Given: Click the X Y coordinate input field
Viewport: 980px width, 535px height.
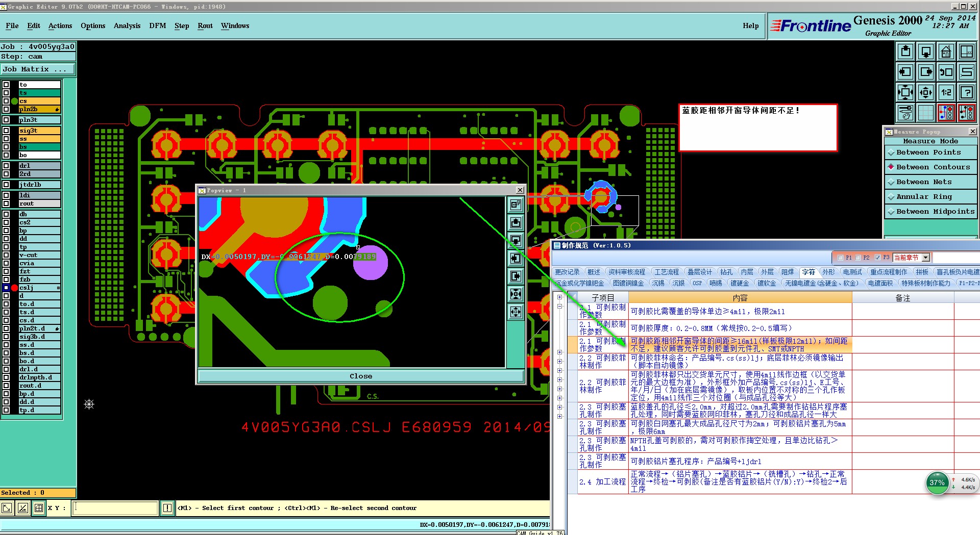Looking at the screenshot, I should point(115,508).
